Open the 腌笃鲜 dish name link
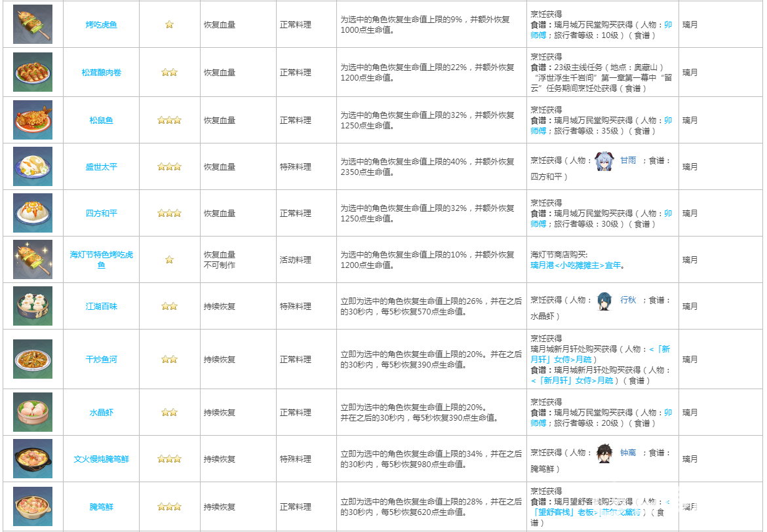 (101, 507)
